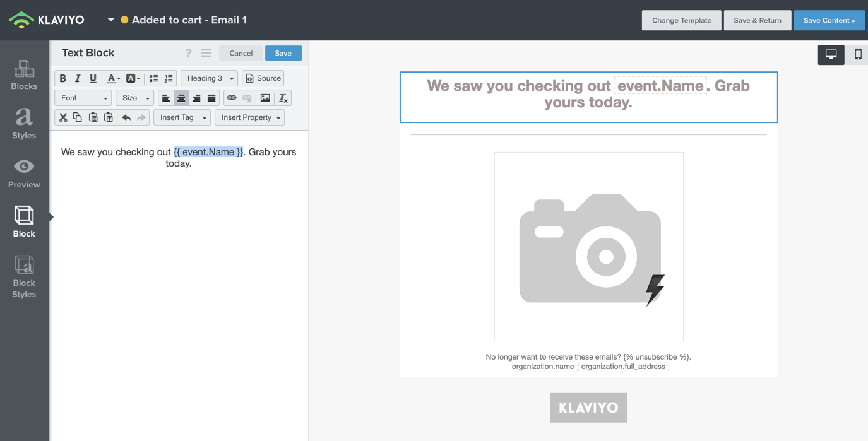Select the heading text block in preview
This screenshot has height=441, width=868.
[589, 97]
